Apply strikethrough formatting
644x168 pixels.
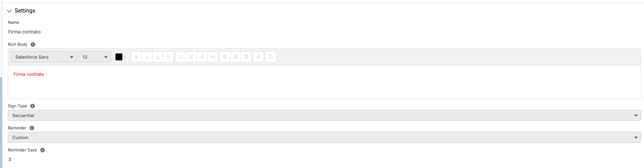(168, 57)
